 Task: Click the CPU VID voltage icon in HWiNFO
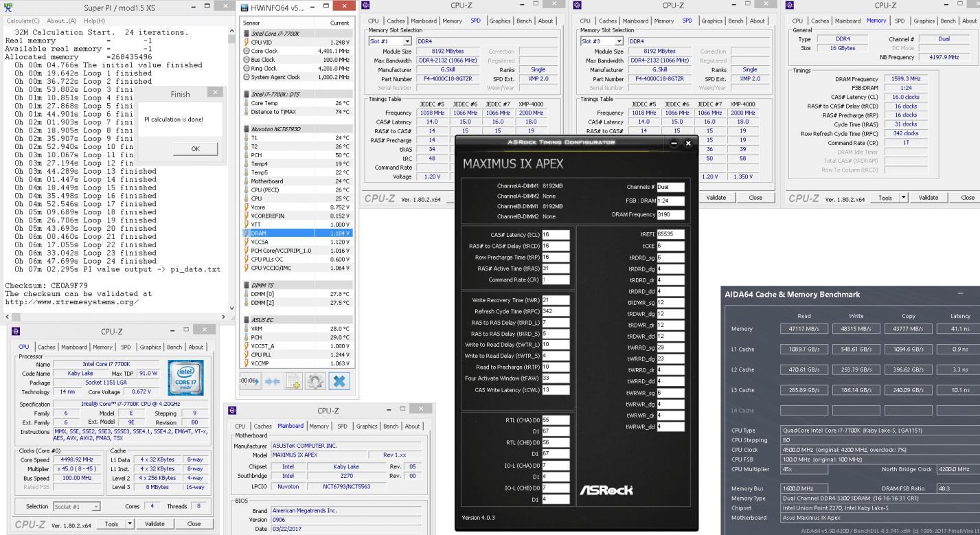click(247, 41)
